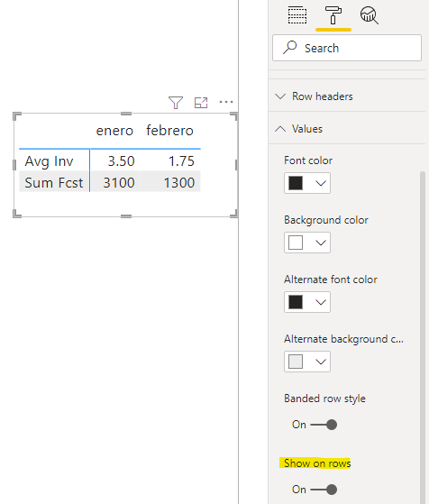429x504 pixels.
Task: Click the search magnifier icon
Action: pos(290,47)
